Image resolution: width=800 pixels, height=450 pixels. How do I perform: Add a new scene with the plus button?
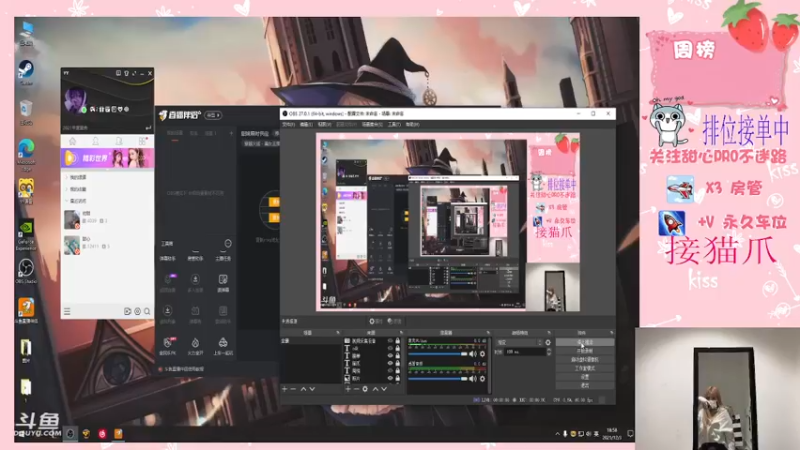[x=285, y=389]
